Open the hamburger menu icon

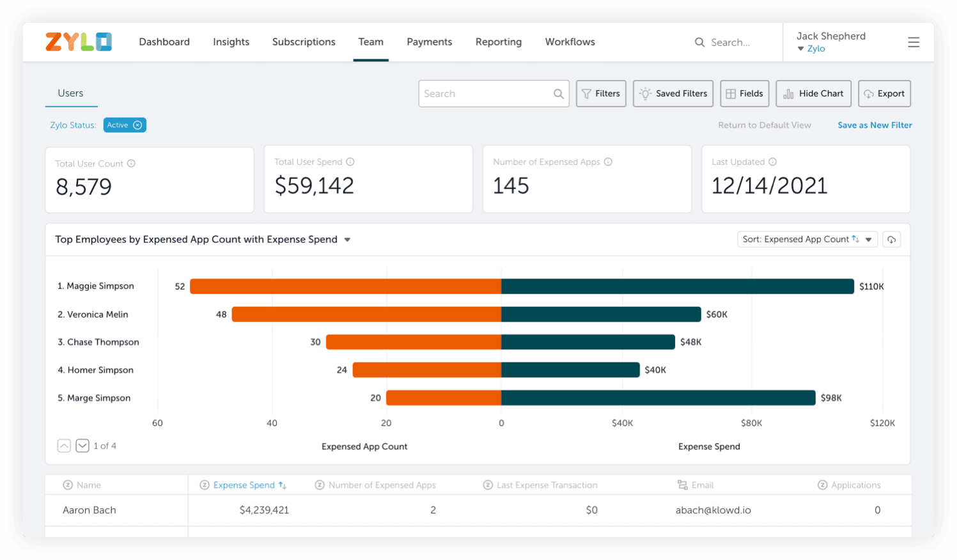coord(914,42)
